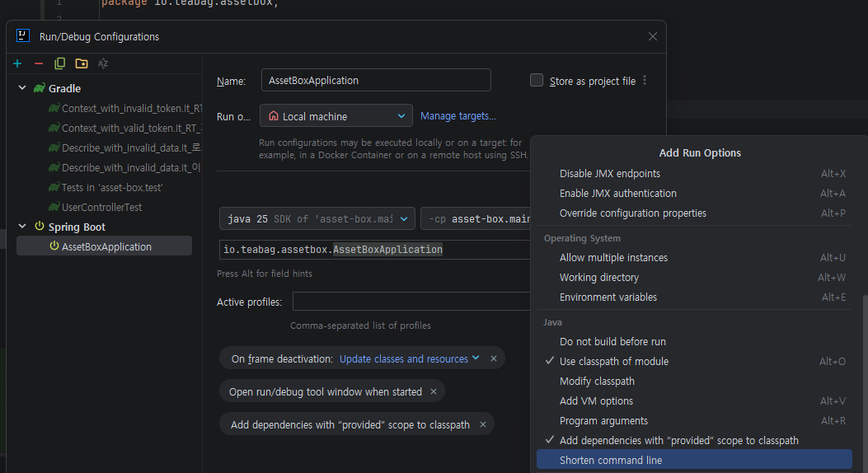Open Update classes and resources dropdown
868x473 pixels.
point(409,359)
